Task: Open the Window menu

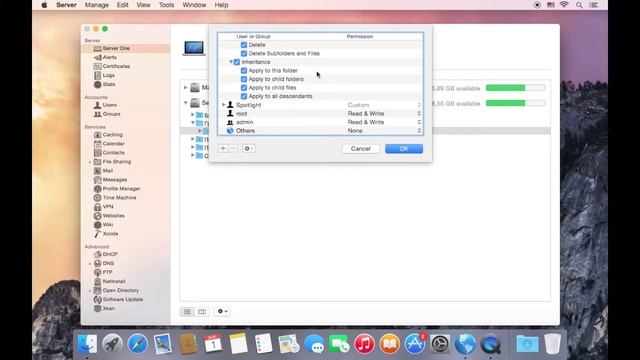Action: tap(194, 5)
